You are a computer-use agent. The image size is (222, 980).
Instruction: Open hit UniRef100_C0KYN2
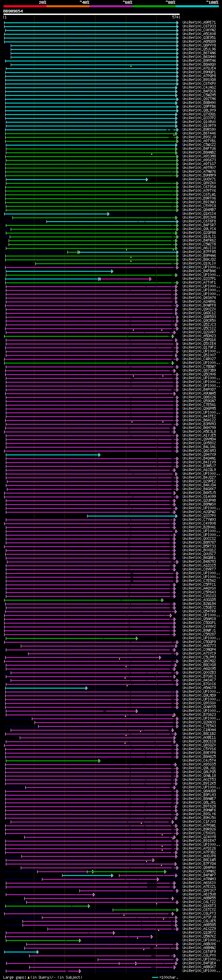tap(199, 30)
